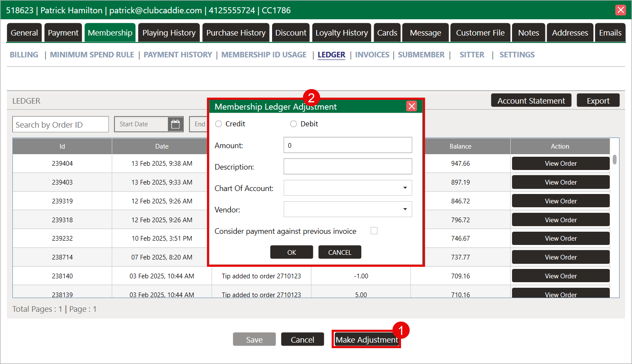Switch to the Message tab
Image resolution: width=632 pixels, height=364 pixels.
(x=425, y=33)
